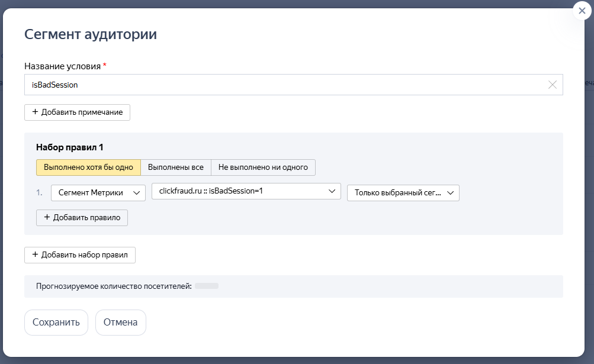
Task: Click the Название условия field label
Action: click(62, 66)
